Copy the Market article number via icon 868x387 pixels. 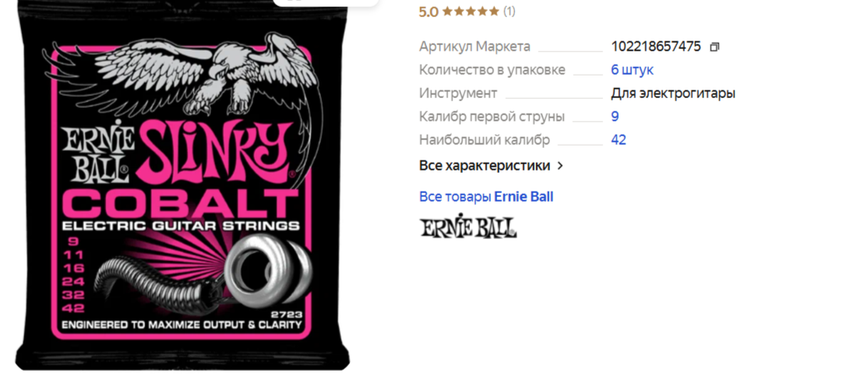click(x=714, y=47)
